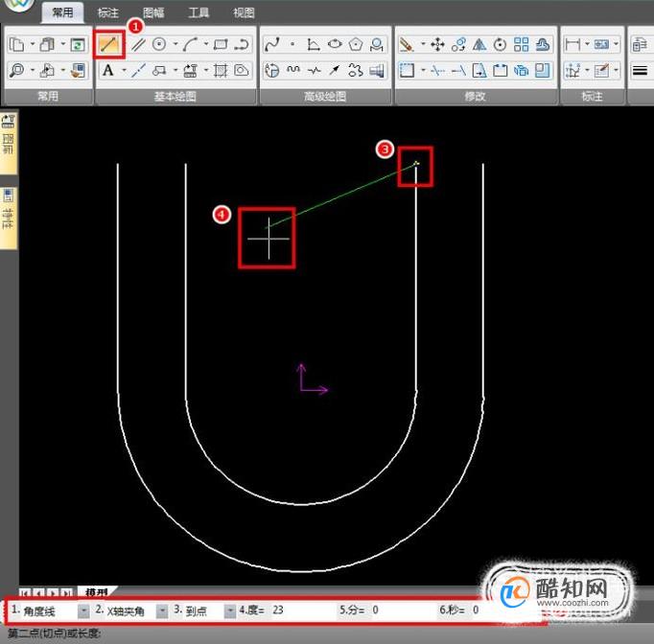Screen dimensions: 654x644
Task: Click the Rotate tool icon
Action: tap(501, 44)
